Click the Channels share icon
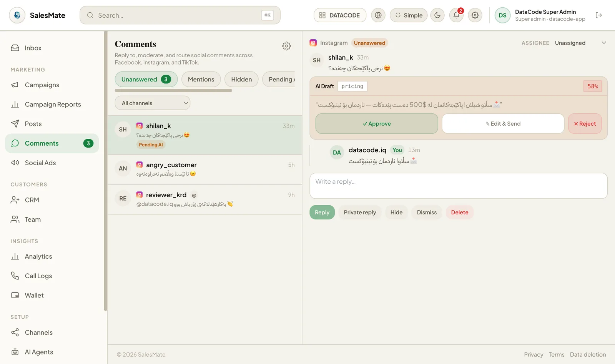The height and width of the screenshot is (364, 615). [15, 332]
